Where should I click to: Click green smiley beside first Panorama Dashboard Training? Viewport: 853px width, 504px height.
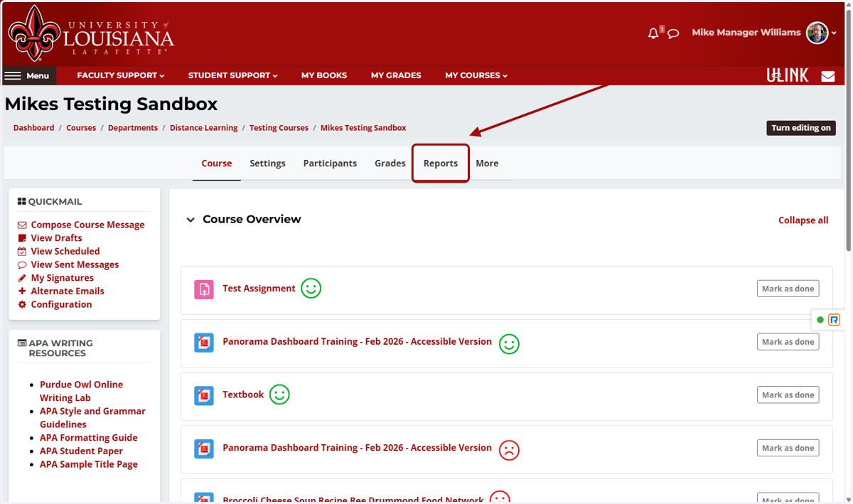click(x=509, y=344)
